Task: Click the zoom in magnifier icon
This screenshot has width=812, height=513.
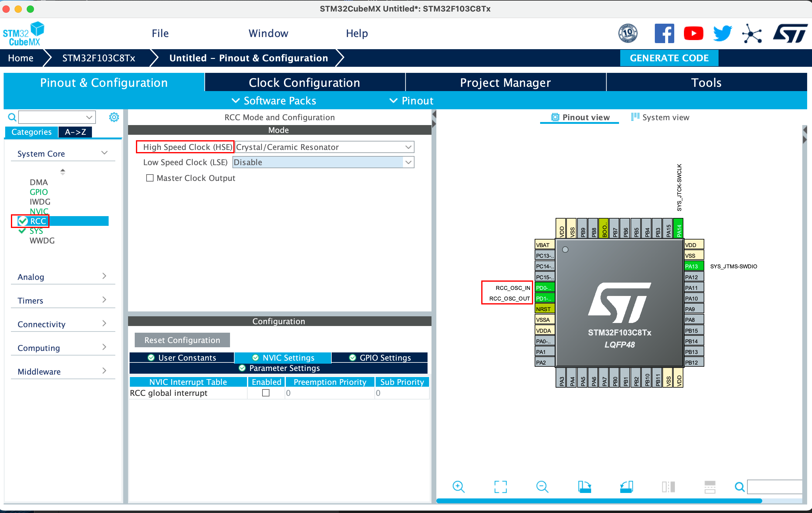Action: point(458,487)
